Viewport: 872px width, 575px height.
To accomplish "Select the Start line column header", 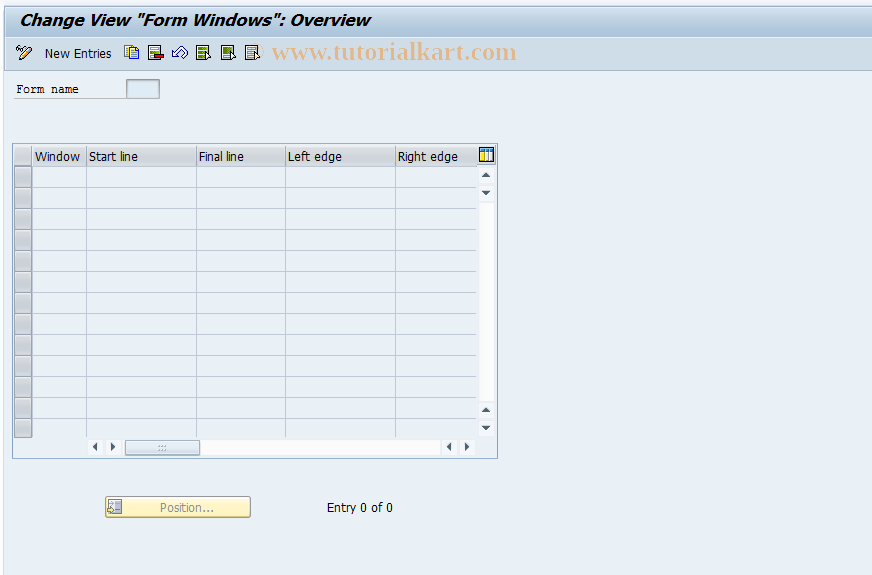I will click(141, 156).
